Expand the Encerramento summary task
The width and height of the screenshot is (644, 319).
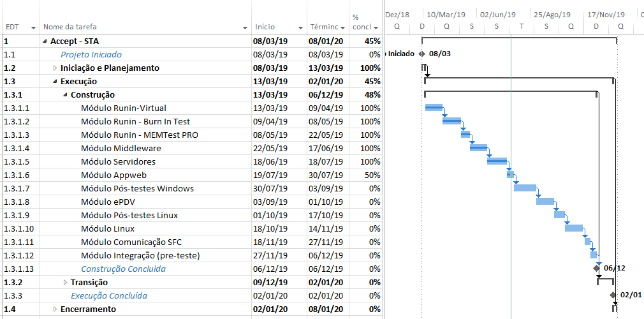coord(55,309)
